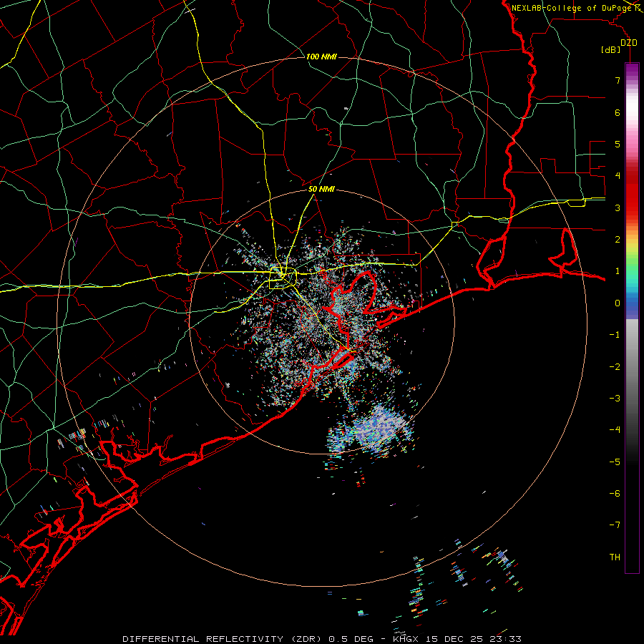Click the TH threshold label on the legend
644x644 pixels.
615,557
